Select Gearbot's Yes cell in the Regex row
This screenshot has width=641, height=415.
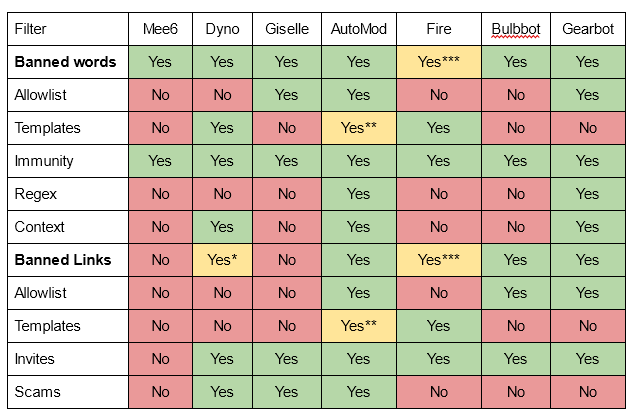[x=587, y=194]
